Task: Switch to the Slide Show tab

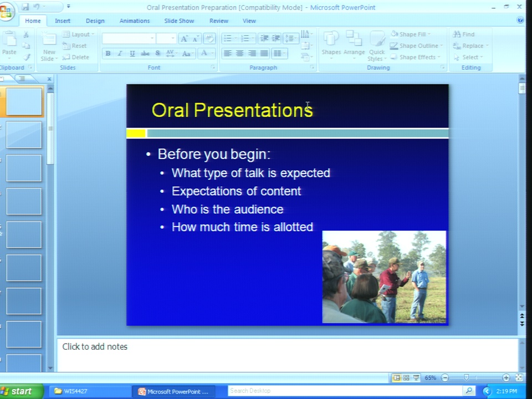Action: [x=179, y=21]
